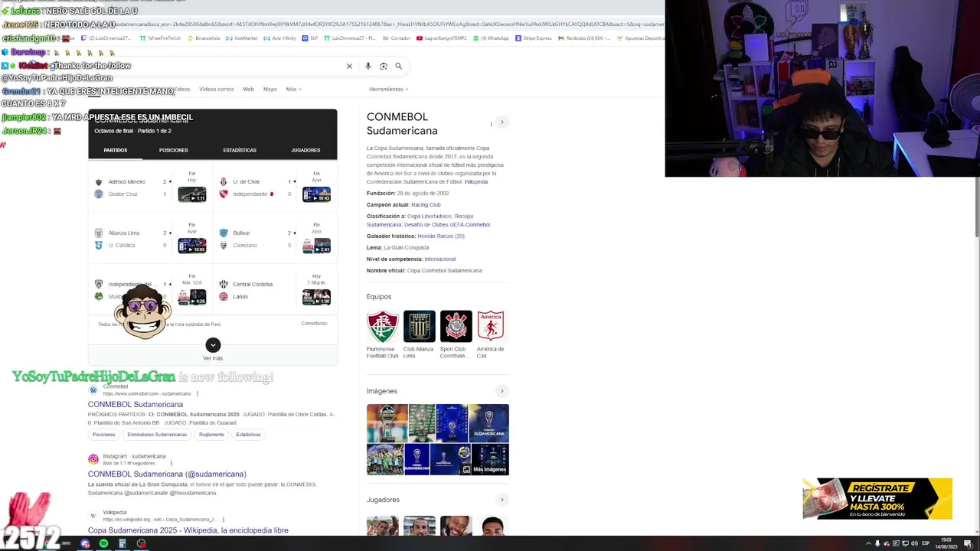Open the CONMEBOL Sudamericana Instagram result

click(x=167, y=474)
